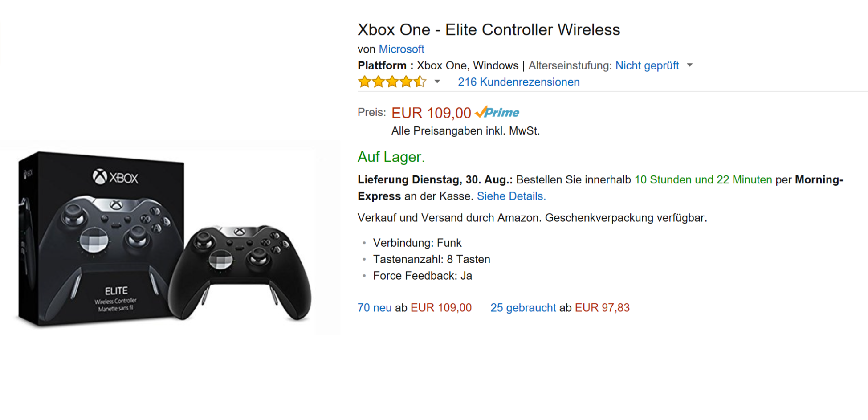Click the half-filled fifth star
Screen dimensions: 868x420
[421, 82]
